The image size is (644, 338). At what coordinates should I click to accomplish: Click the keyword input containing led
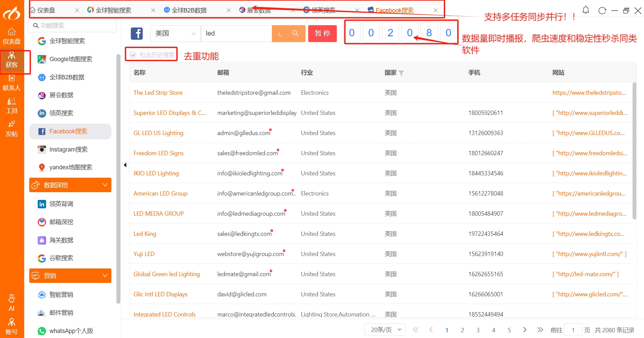236,33
